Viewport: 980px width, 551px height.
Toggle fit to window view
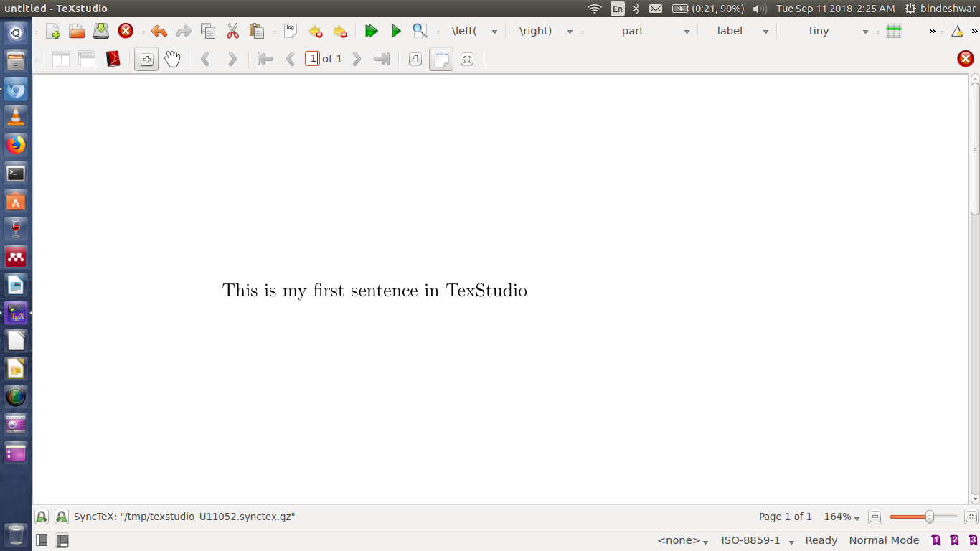467,59
